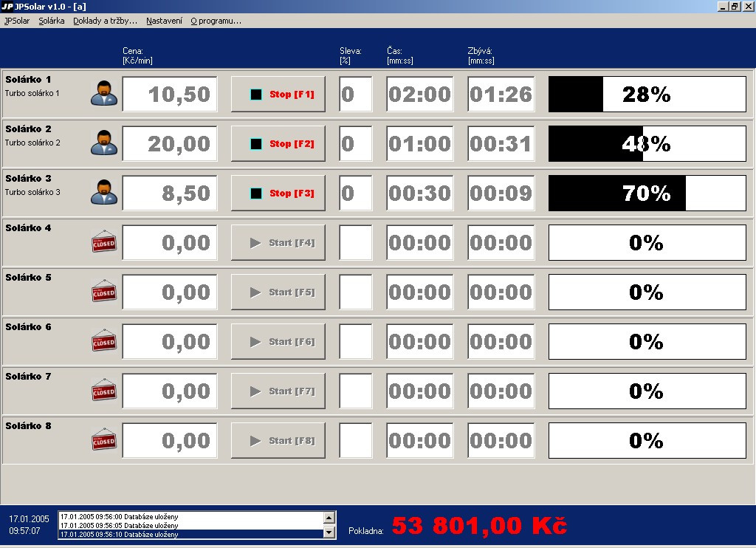Start Solárko 4 with Start [F4]
The image size is (756, 548).
pos(278,243)
